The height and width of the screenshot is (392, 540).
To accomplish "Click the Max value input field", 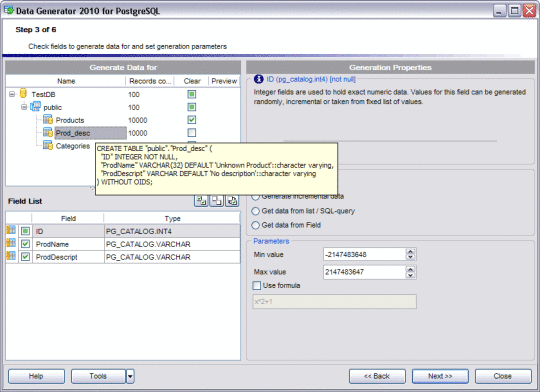I will (365, 272).
